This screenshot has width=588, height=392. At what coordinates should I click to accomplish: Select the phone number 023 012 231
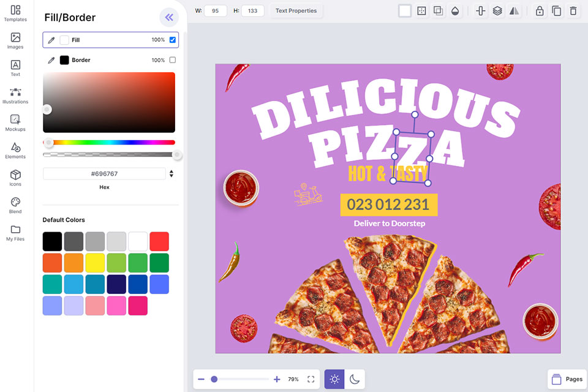click(388, 205)
